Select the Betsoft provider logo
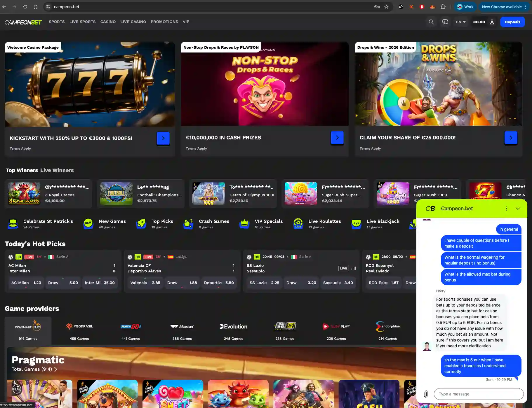The width and height of the screenshot is (532, 408). point(285,326)
